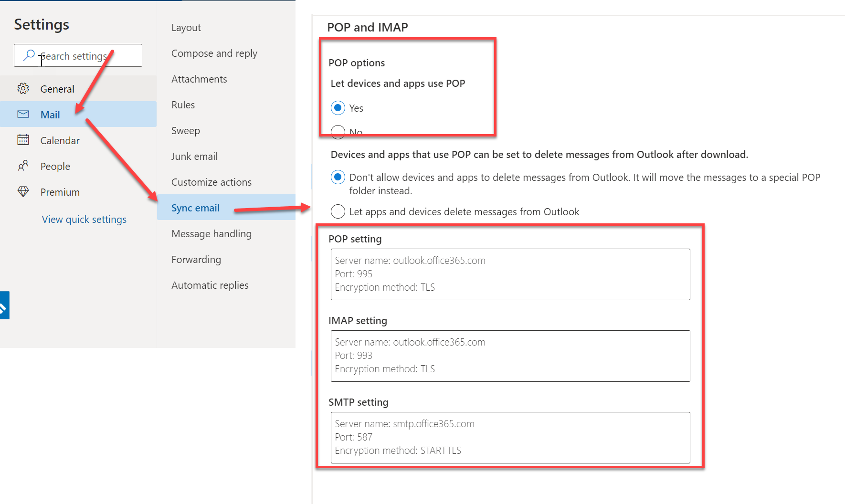This screenshot has height=504, width=845.
Task: Click the Port: 995 text
Action: (354, 274)
